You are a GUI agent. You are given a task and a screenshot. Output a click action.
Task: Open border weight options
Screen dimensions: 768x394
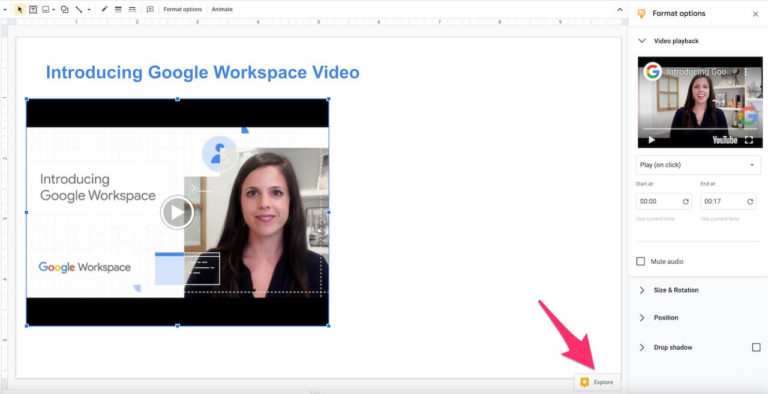[x=118, y=9]
